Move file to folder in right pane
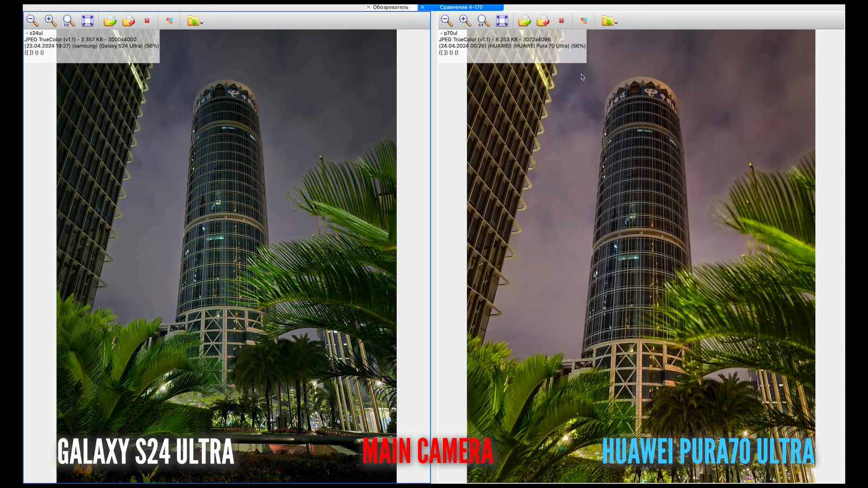This screenshot has height=488, width=868. point(543,21)
